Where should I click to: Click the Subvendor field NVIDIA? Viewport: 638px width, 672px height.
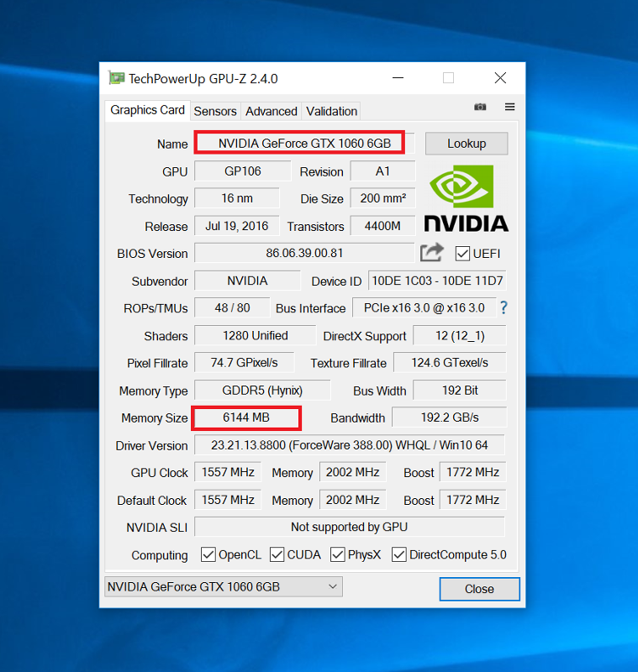247,281
